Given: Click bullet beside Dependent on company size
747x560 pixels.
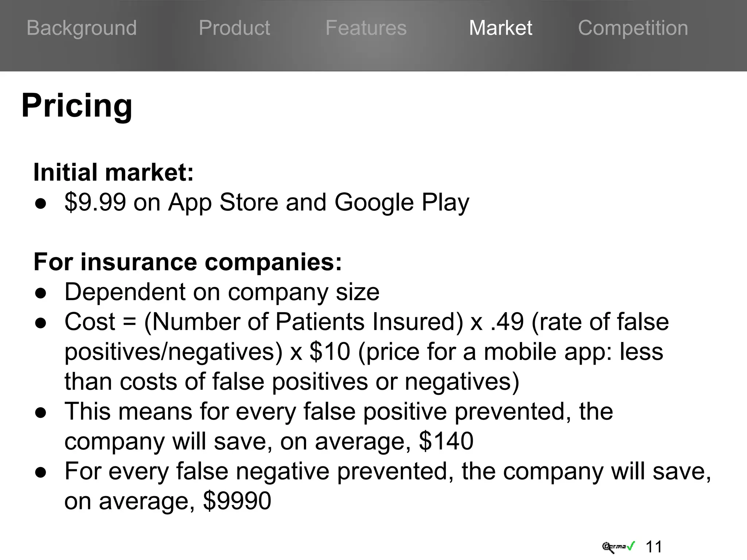Looking at the screenshot, I should click(x=41, y=293).
